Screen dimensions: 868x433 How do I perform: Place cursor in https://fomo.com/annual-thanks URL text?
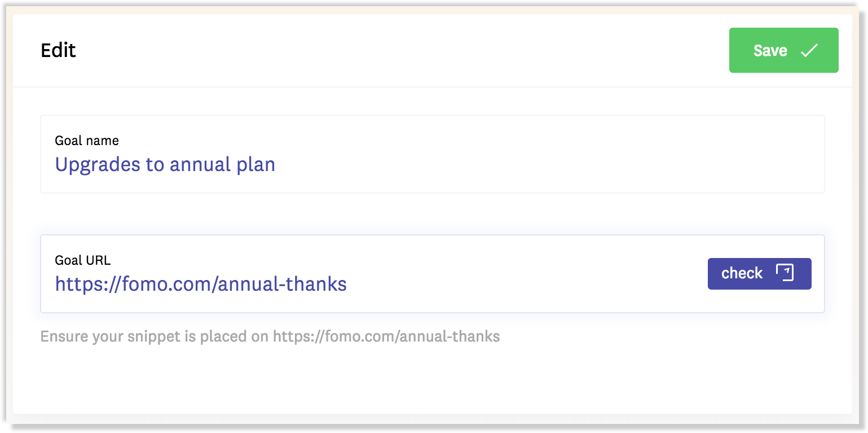point(201,283)
